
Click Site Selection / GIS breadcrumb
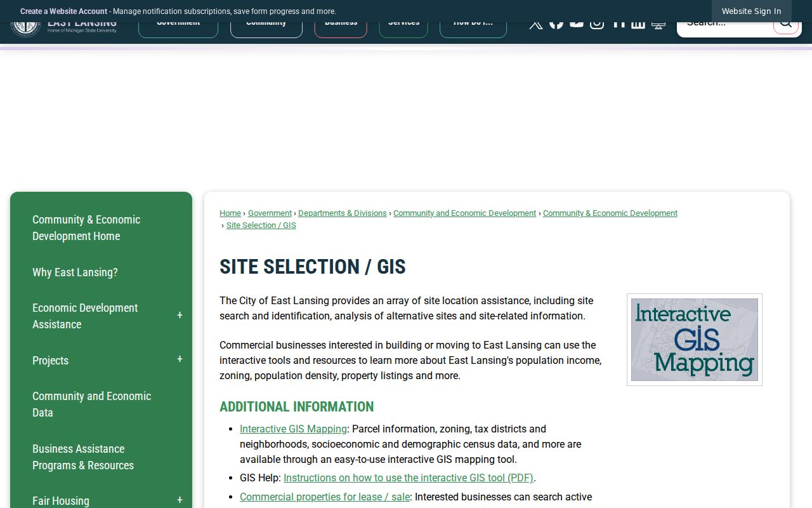tap(261, 225)
